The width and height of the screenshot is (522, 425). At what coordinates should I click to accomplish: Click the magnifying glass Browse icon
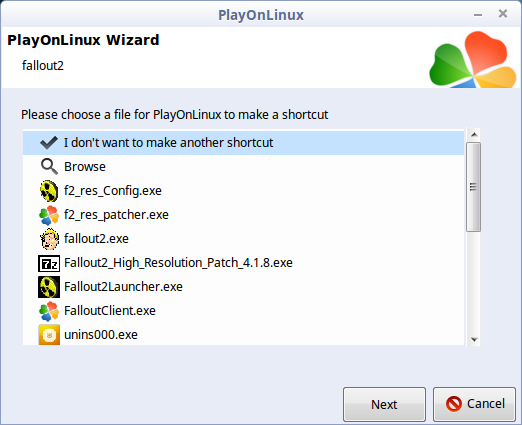tap(49, 166)
